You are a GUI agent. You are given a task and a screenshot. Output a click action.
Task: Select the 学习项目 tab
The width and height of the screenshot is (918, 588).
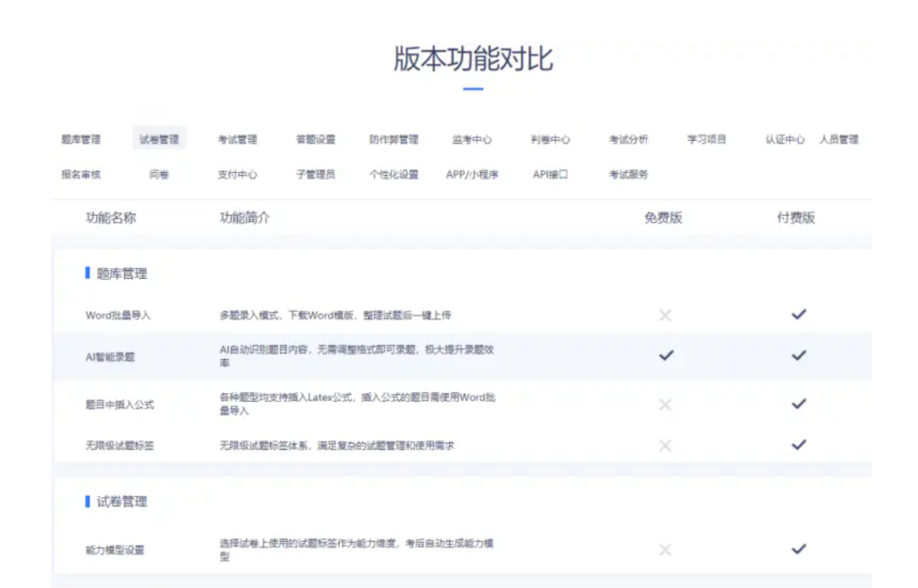tap(707, 140)
